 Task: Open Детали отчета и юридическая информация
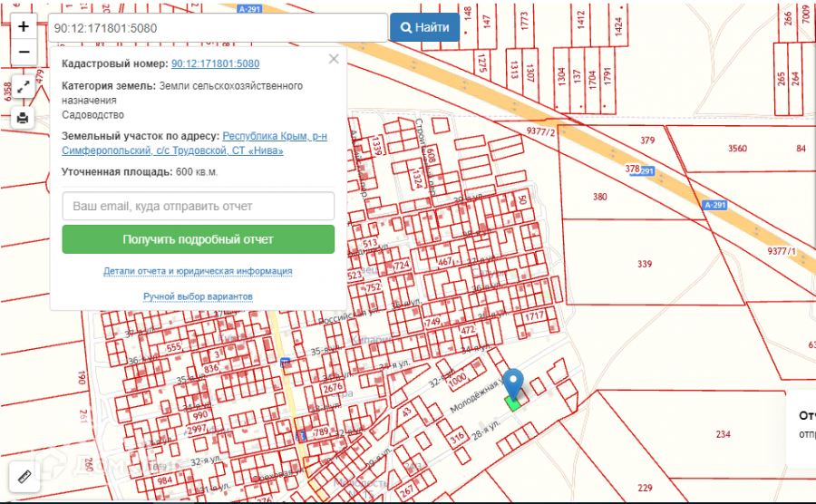(x=198, y=271)
